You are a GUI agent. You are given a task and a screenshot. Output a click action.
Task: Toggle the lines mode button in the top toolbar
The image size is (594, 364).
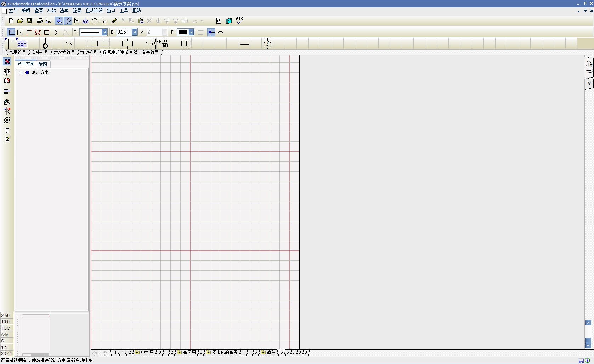pos(68,21)
